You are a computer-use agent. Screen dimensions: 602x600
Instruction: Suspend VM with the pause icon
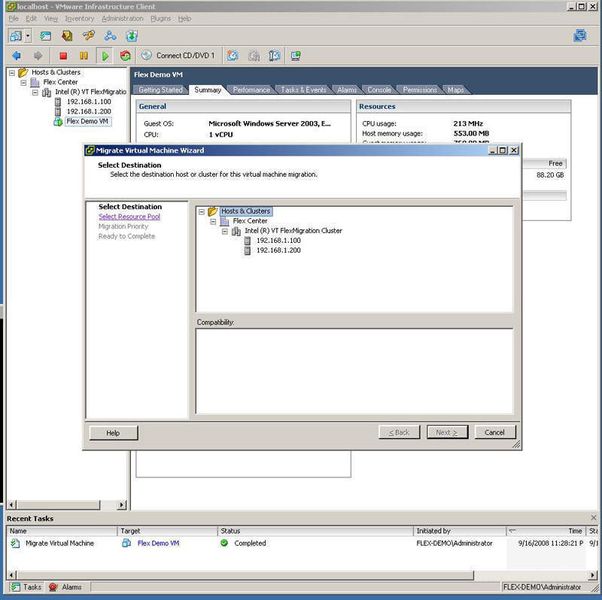click(x=83, y=56)
